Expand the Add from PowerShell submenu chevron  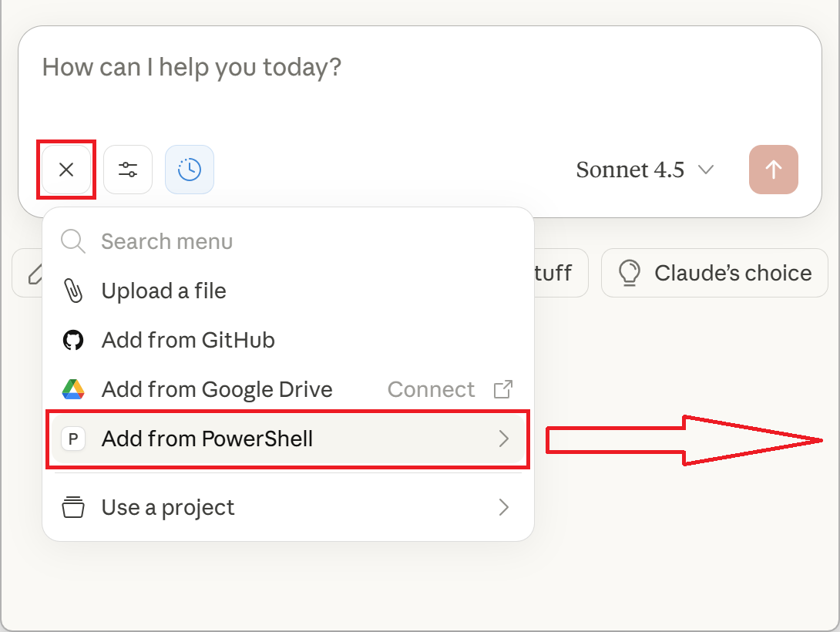tap(505, 439)
